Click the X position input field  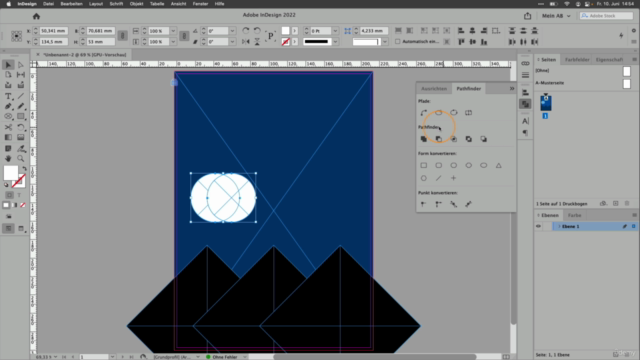53,31
